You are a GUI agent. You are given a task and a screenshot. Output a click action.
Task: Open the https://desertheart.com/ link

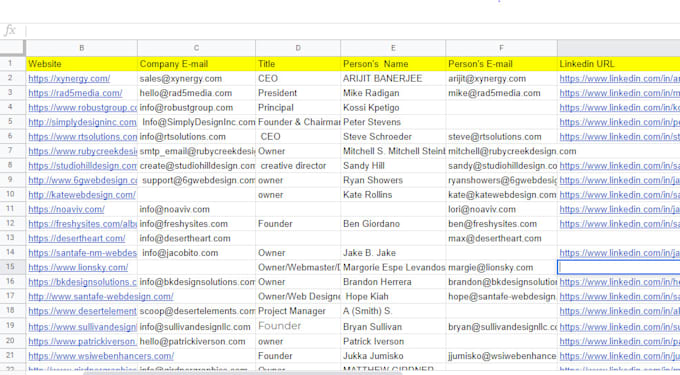(77, 238)
